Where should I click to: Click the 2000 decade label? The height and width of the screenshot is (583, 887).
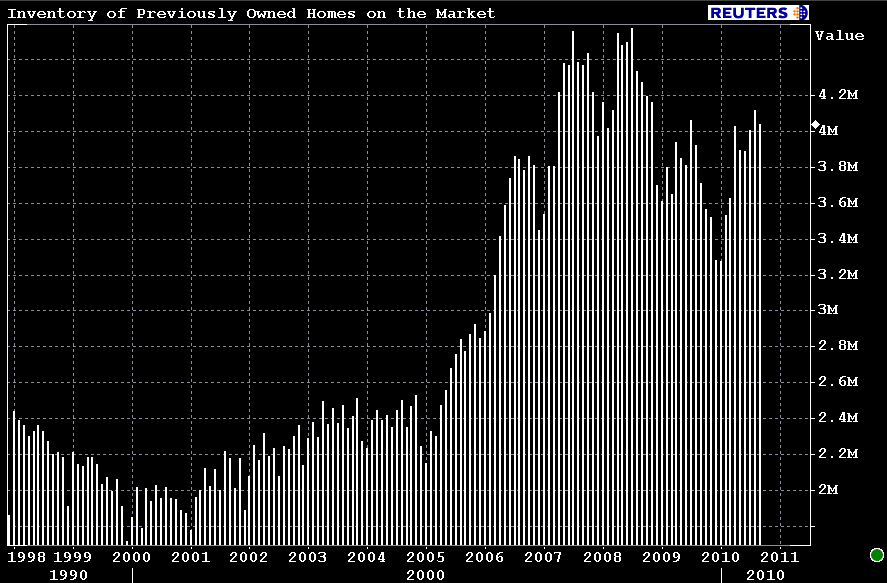(425, 575)
